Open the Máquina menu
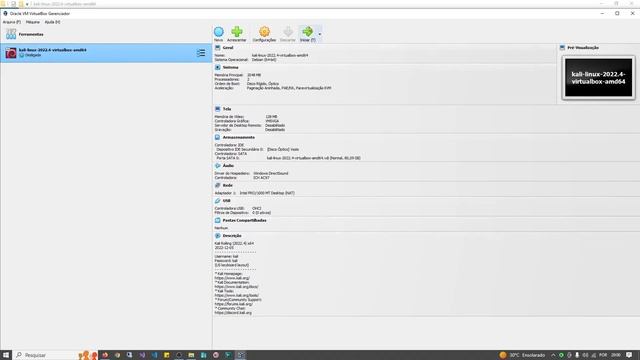Screen dimensions: 640x360 coord(33,22)
